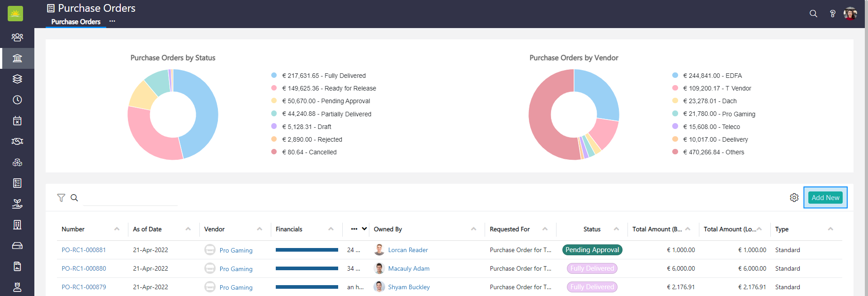Click the list search input field
The image size is (868, 296).
(x=130, y=198)
